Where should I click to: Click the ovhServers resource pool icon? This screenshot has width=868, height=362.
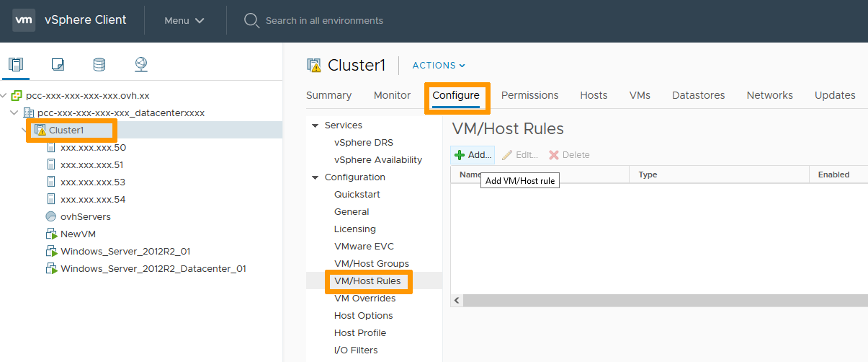point(51,216)
